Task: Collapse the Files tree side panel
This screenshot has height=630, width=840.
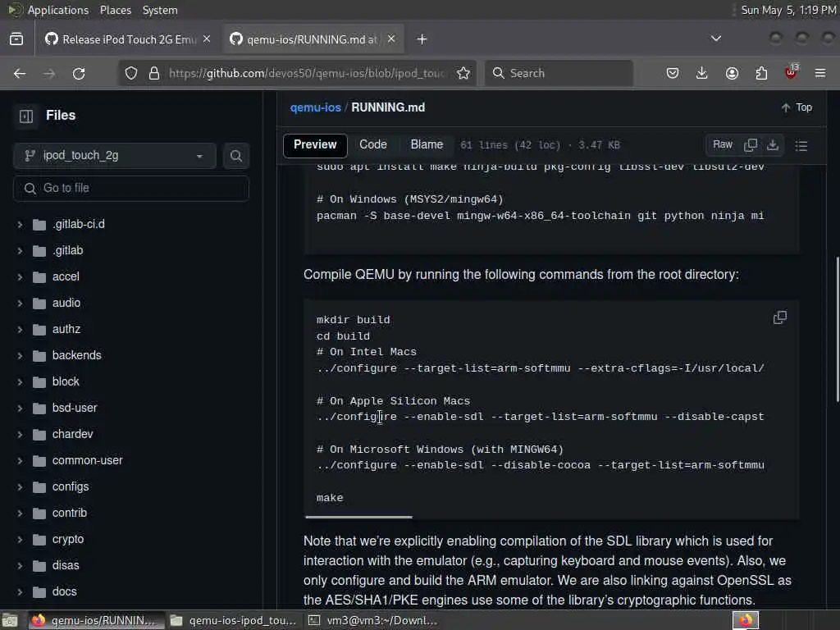Action: click(26, 116)
